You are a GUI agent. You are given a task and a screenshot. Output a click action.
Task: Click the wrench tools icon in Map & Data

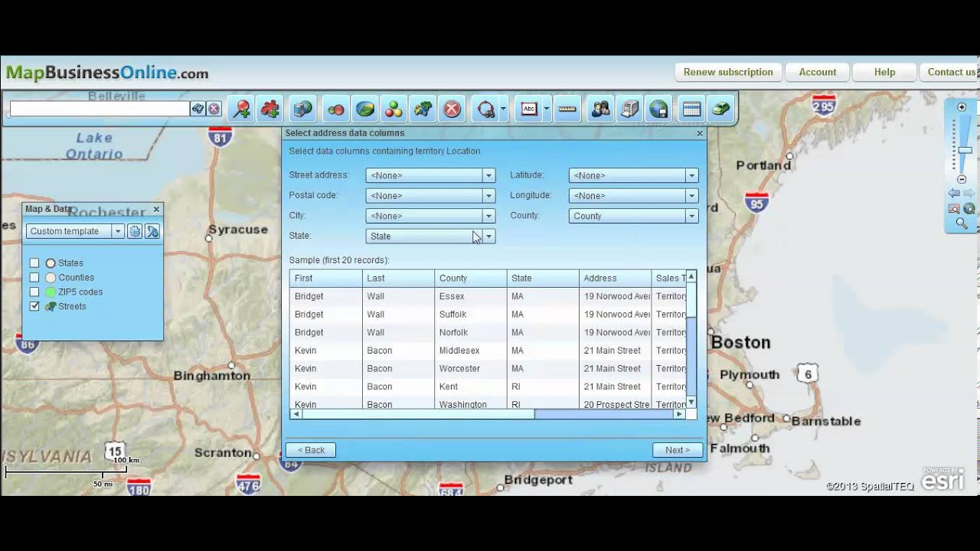pos(152,231)
